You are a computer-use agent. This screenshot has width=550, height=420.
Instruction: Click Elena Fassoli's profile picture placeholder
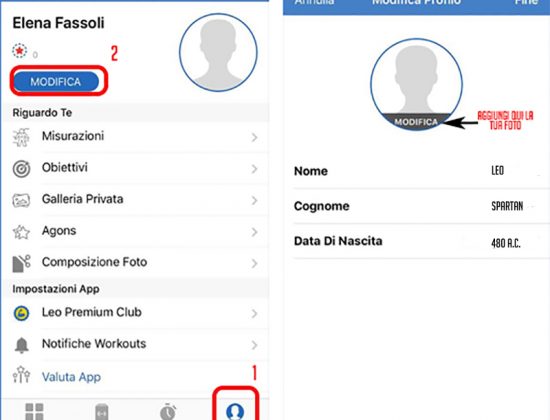[218, 53]
